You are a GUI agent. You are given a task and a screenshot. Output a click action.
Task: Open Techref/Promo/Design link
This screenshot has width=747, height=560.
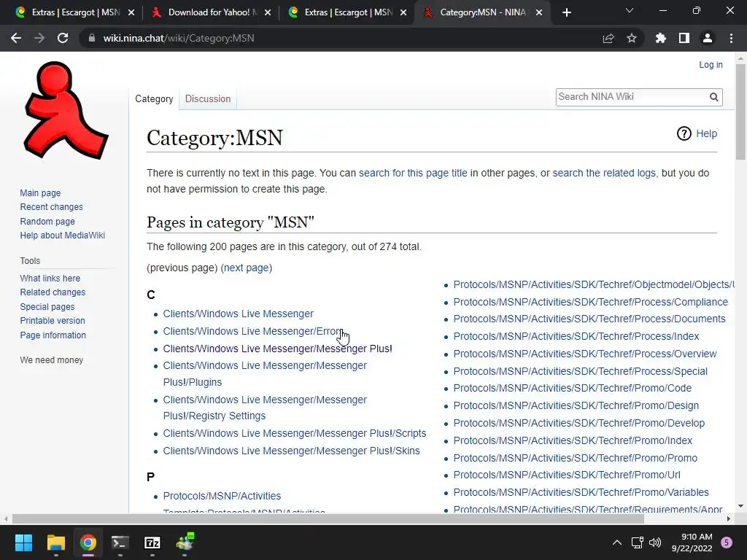[x=576, y=405]
